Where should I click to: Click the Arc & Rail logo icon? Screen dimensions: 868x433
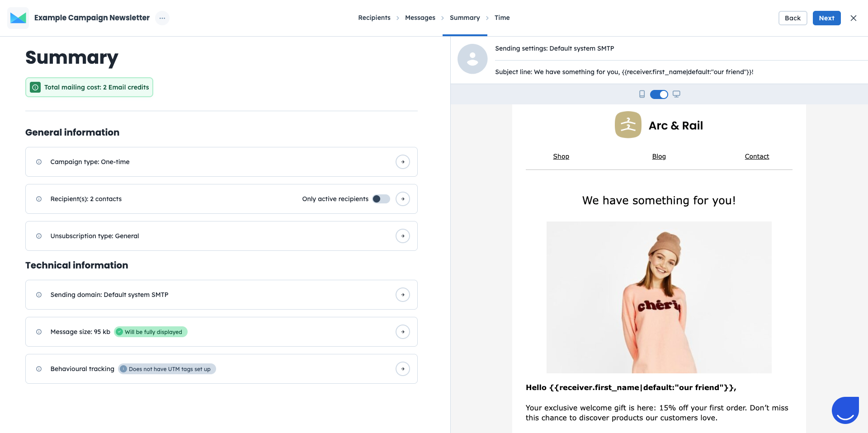pyautogui.click(x=628, y=125)
